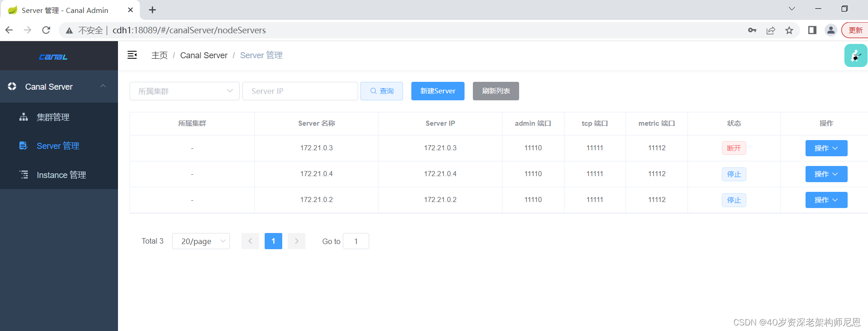Screen dimensions: 868x331
Task: Open the browser side panel icon
Action: point(812,30)
